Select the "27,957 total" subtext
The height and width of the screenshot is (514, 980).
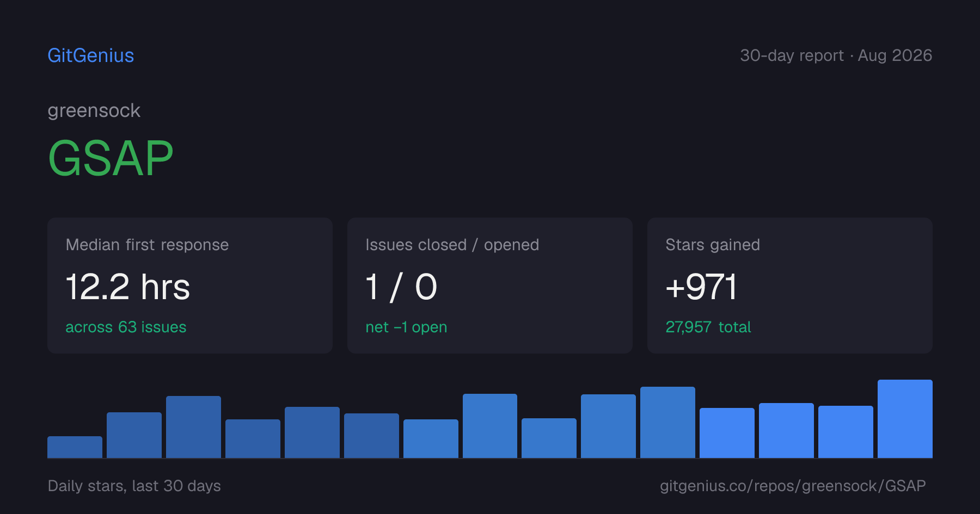pos(708,327)
